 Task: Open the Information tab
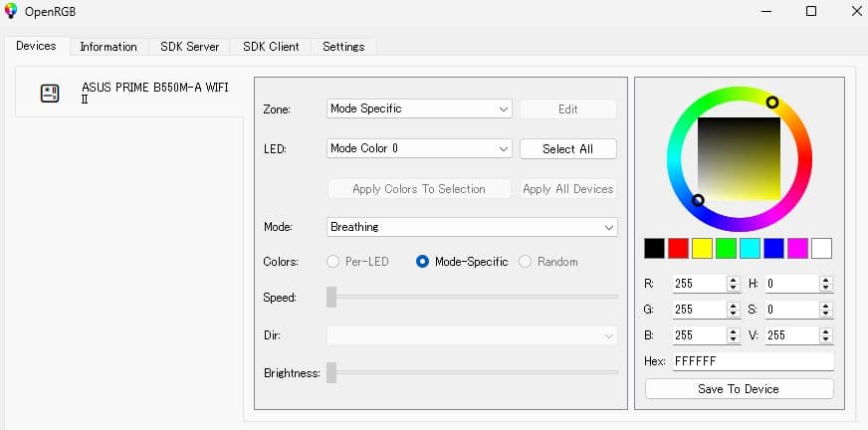108,47
